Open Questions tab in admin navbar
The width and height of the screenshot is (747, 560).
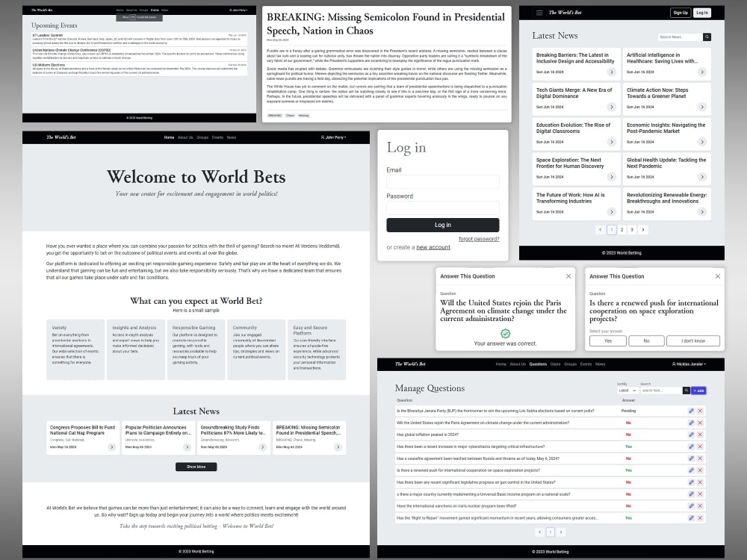(538, 364)
